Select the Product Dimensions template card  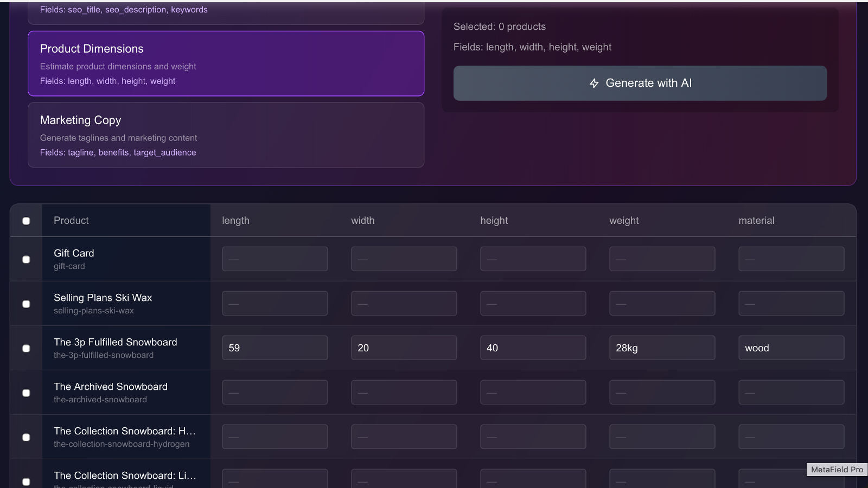click(x=226, y=63)
